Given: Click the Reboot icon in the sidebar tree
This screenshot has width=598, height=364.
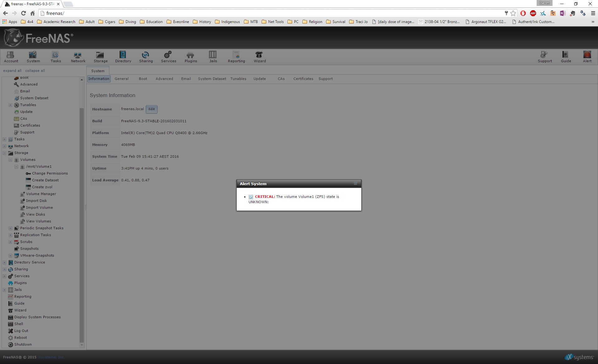Looking at the screenshot, I should pos(11,338).
